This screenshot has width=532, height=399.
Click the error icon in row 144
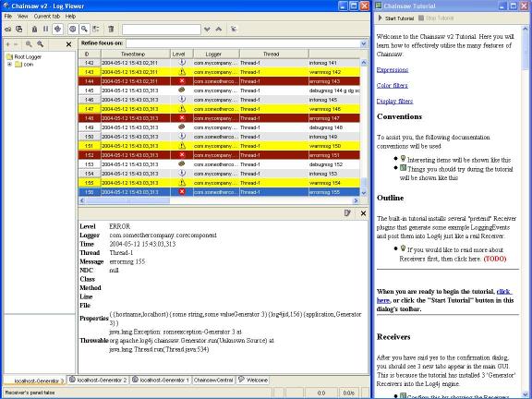point(182,81)
